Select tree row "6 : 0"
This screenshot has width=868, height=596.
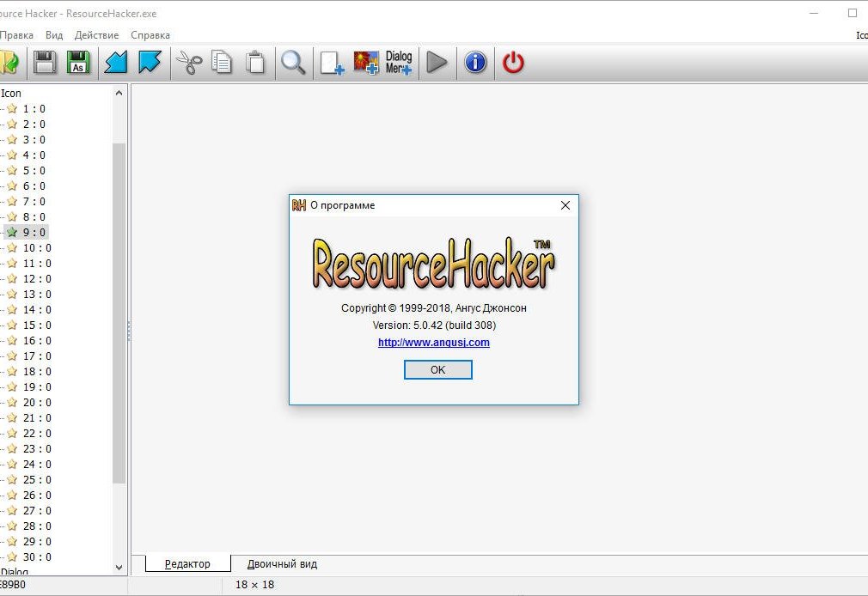tap(34, 186)
